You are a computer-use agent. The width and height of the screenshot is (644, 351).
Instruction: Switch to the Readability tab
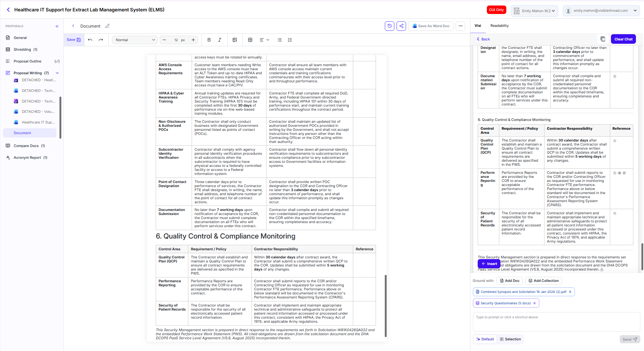(499, 26)
